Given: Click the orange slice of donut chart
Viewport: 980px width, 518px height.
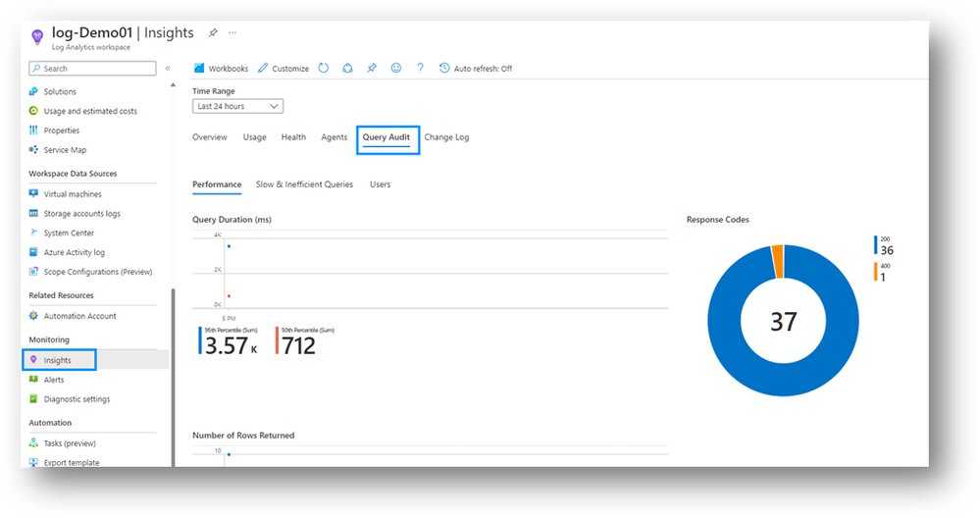Looking at the screenshot, I should click(777, 261).
